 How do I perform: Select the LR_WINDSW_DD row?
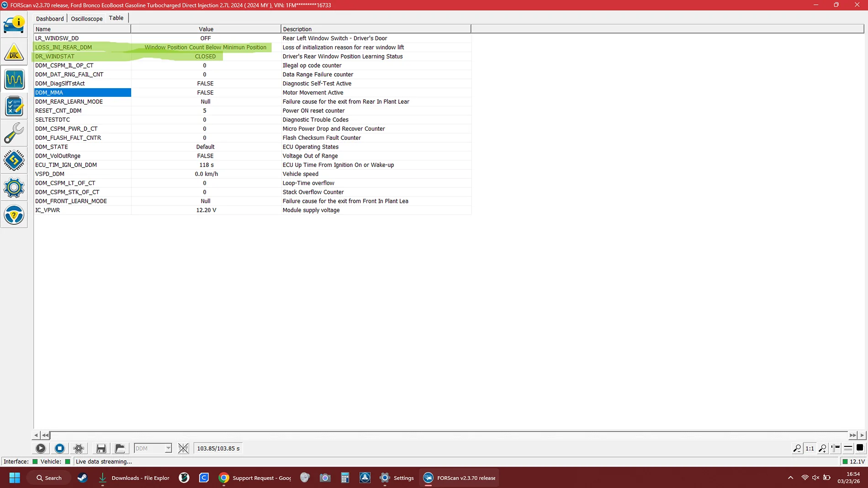pos(252,38)
